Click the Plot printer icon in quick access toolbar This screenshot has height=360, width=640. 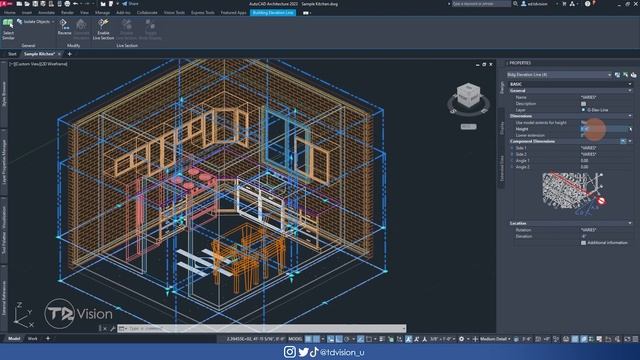pyautogui.click(x=67, y=4)
